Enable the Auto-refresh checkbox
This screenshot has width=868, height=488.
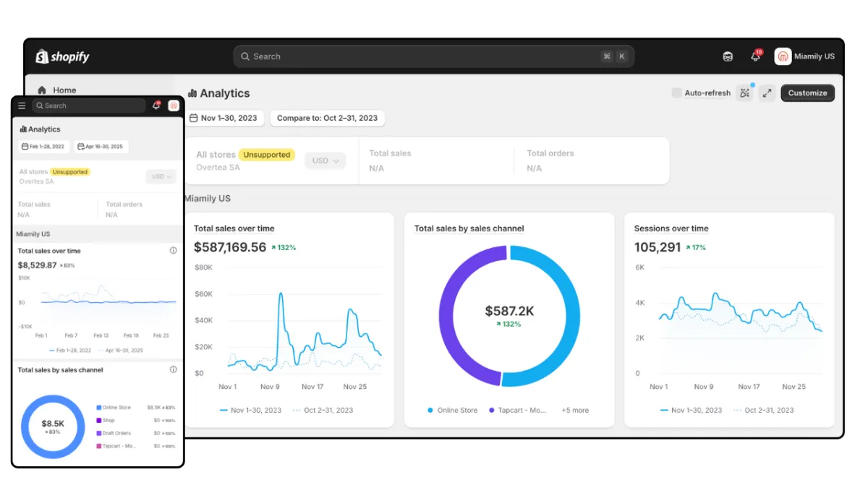[676, 93]
